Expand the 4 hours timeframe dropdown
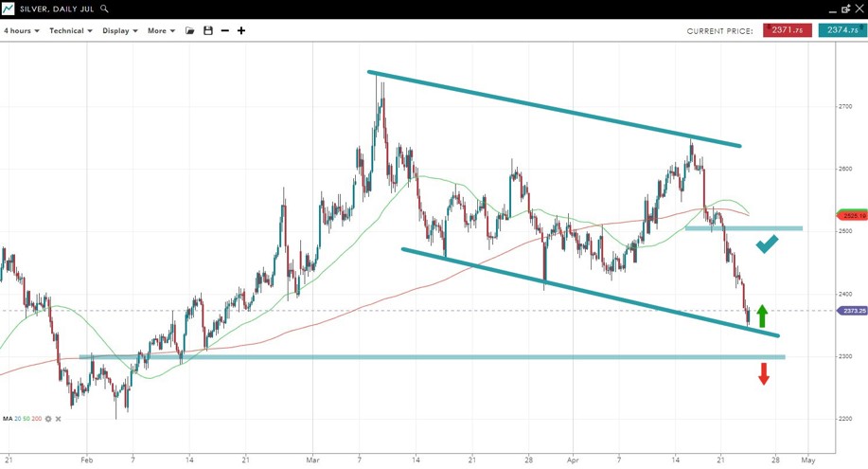Image resolution: width=868 pixels, height=469 pixels. coord(22,30)
